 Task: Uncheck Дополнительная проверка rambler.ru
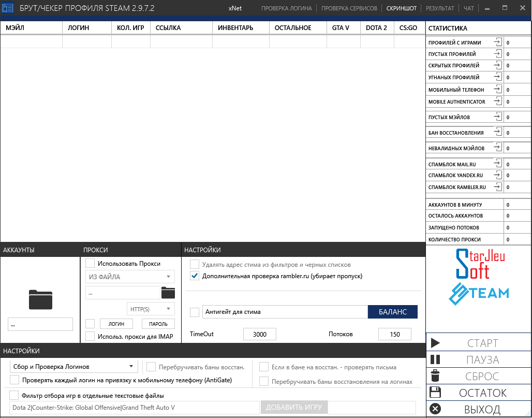point(195,276)
